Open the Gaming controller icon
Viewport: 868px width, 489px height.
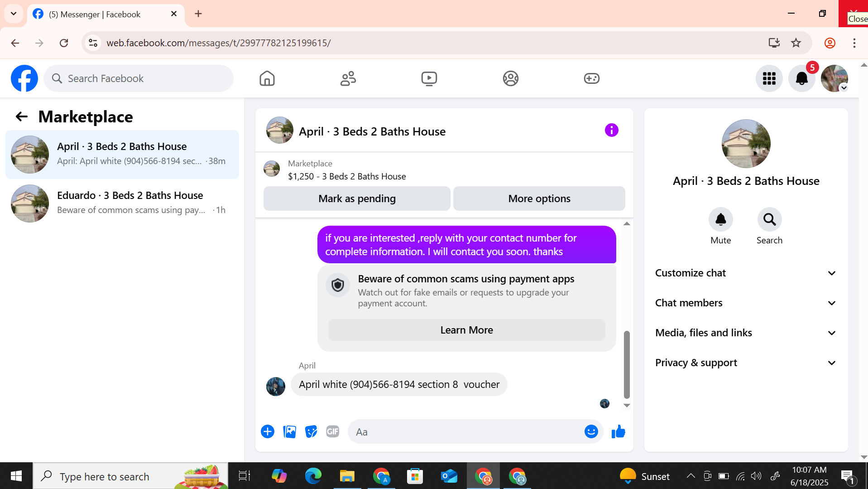click(591, 78)
